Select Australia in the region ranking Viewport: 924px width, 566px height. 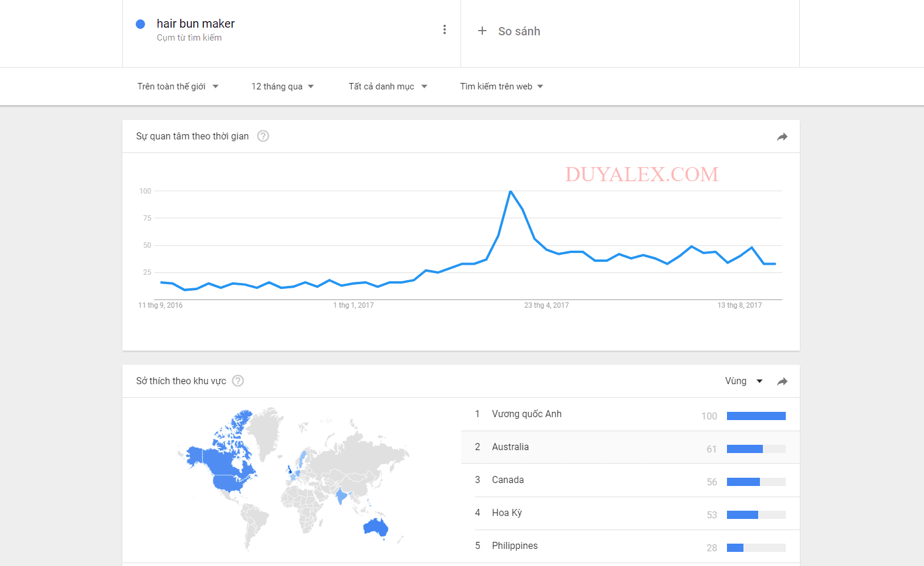[631, 447]
